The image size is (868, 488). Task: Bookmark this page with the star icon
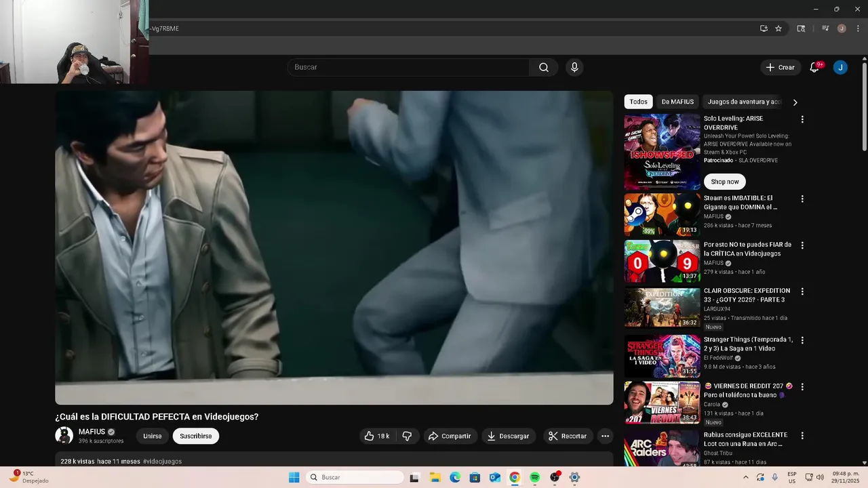[x=778, y=28]
